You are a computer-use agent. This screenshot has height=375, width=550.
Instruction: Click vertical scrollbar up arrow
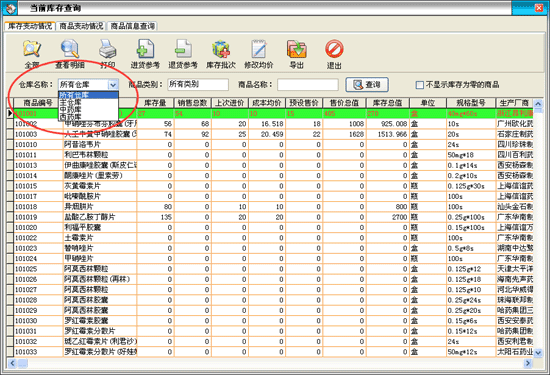(x=538, y=103)
